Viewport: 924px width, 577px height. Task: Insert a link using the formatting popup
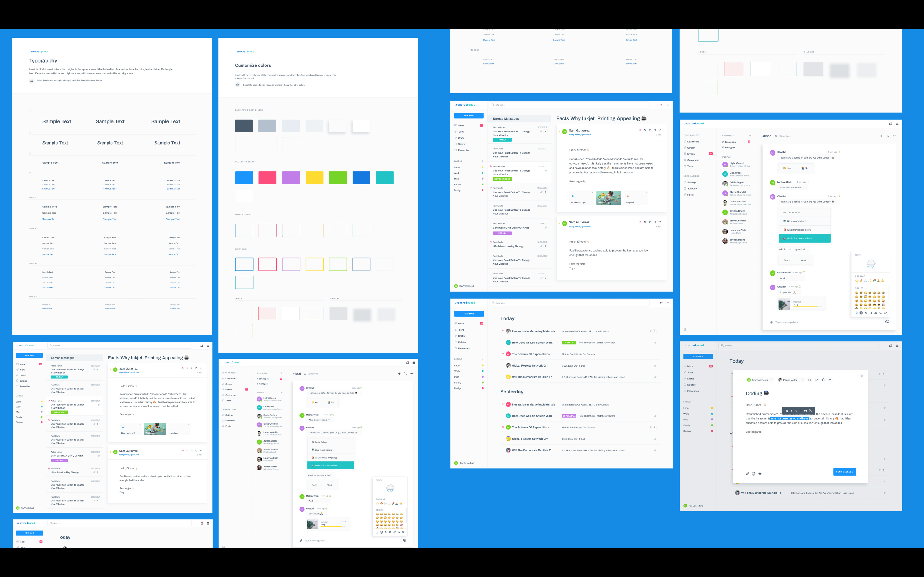point(810,411)
